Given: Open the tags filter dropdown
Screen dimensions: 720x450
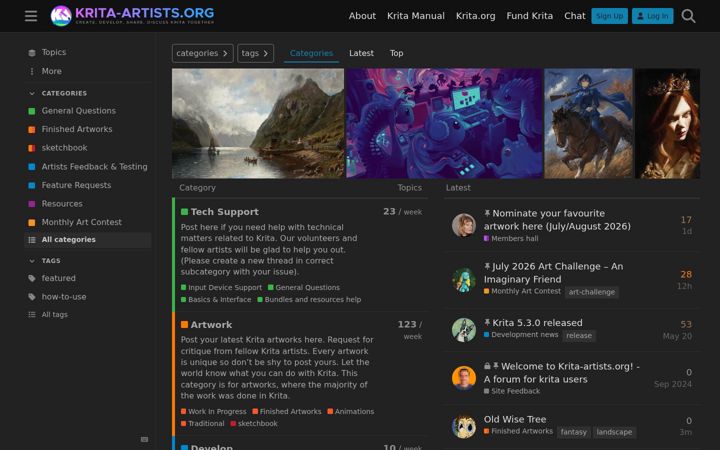Looking at the screenshot, I should click(x=255, y=53).
